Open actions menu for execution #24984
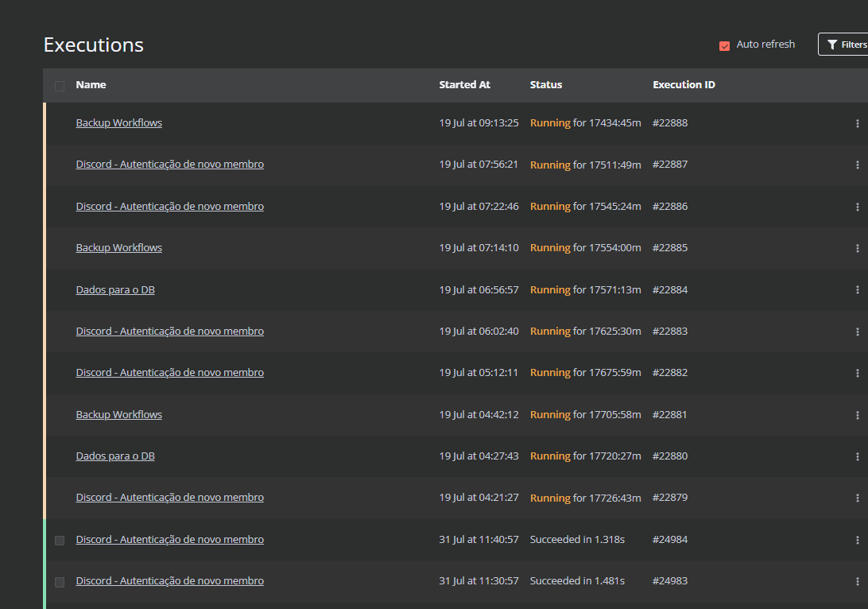 [x=858, y=540]
